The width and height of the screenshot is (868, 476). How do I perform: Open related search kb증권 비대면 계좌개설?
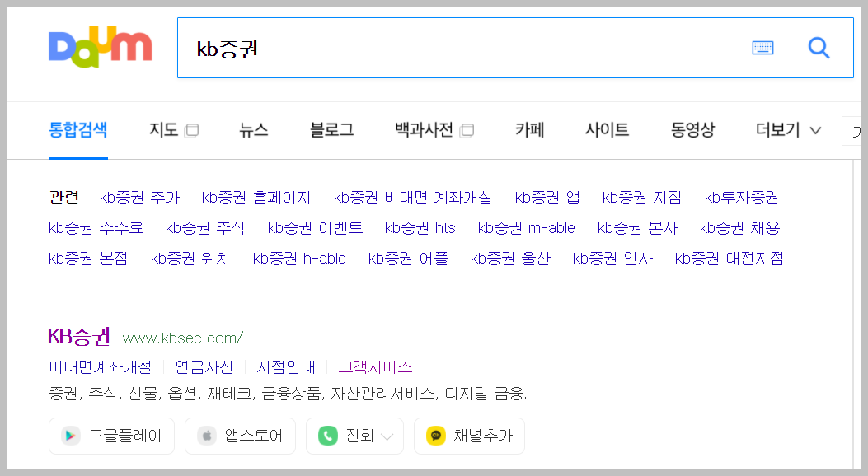(412, 198)
